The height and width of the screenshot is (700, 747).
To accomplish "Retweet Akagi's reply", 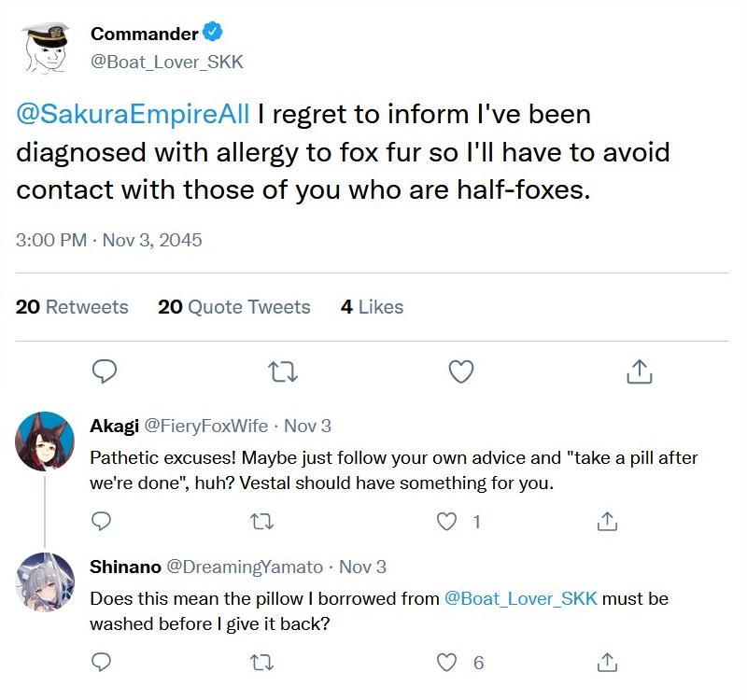I will tap(263, 521).
